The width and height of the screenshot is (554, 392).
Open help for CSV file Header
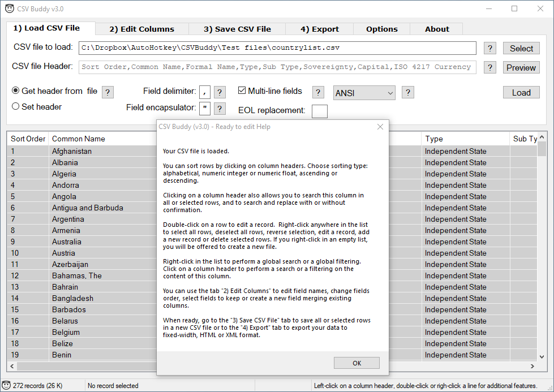click(x=489, y=67)
